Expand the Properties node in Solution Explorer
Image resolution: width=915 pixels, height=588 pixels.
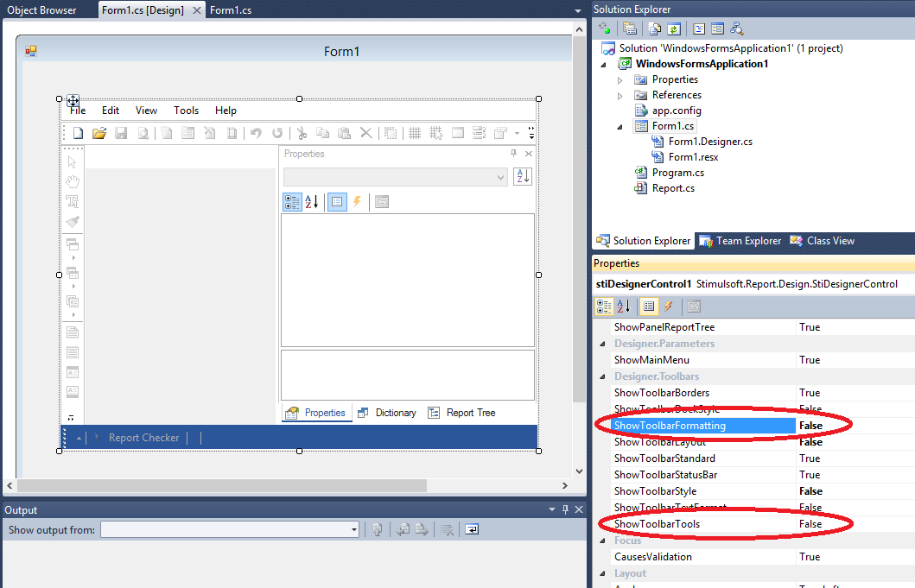coord(620,80)
